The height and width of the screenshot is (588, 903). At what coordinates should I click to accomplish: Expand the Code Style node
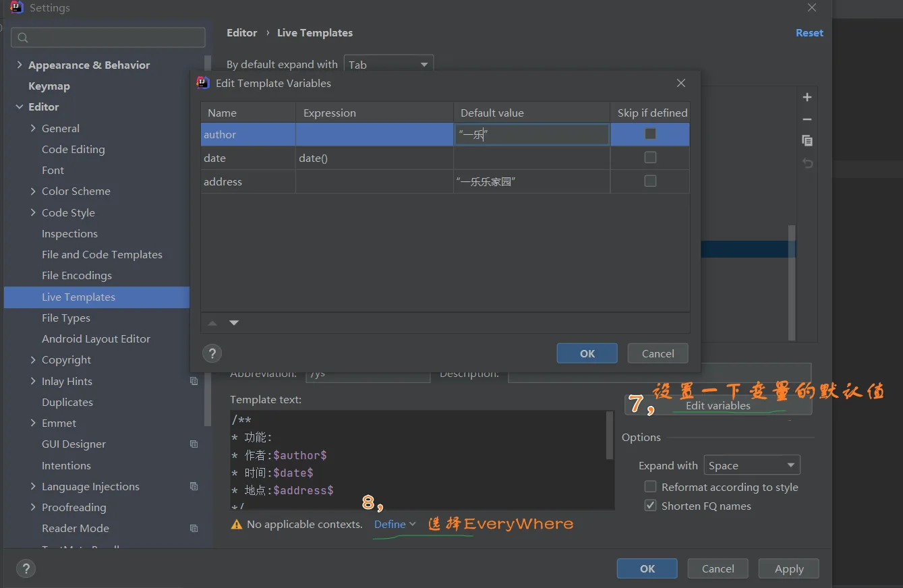click(x=33, y=212)
